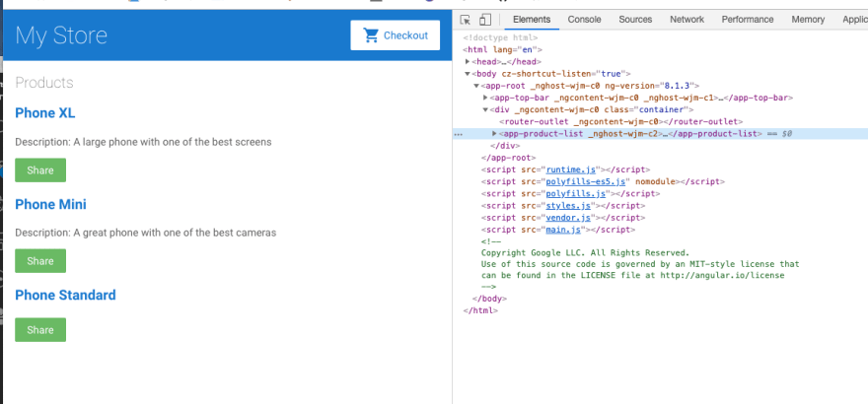Click the shopping cart icon in Checkout
Image resolution: width=868 pixels, height=404 pixels.
[x=370, y=35]
